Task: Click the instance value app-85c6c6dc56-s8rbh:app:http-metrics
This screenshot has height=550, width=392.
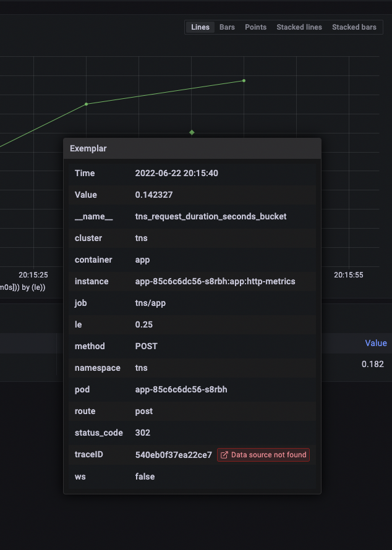Action: pyautogui.click(x=215, y=281)
